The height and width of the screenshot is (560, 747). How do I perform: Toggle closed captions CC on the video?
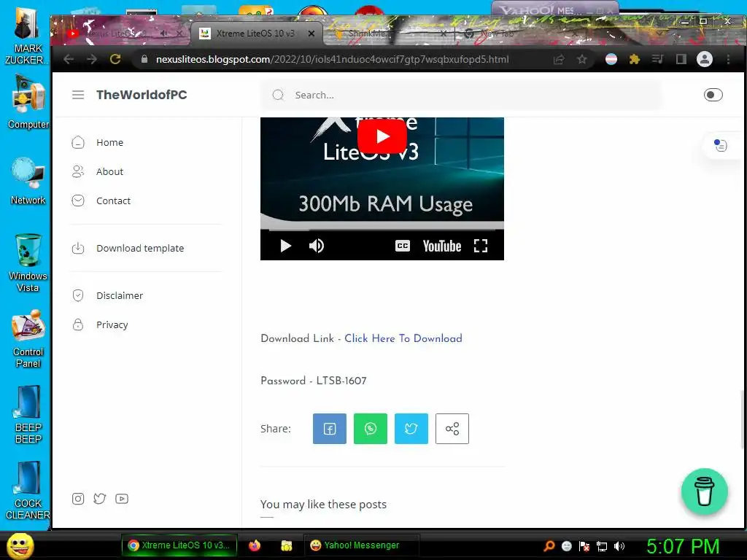click(403, 246)
